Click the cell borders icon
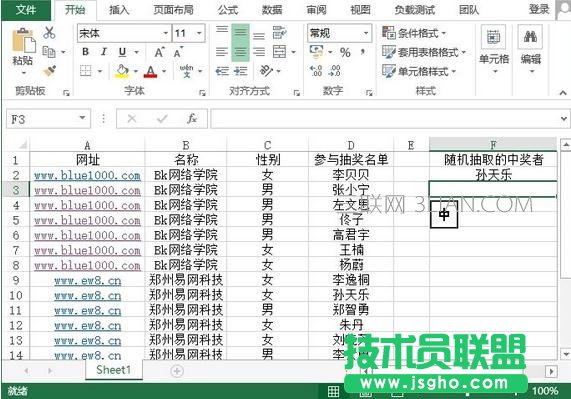Viewport: 571px width, 399px height. (86, 71)
